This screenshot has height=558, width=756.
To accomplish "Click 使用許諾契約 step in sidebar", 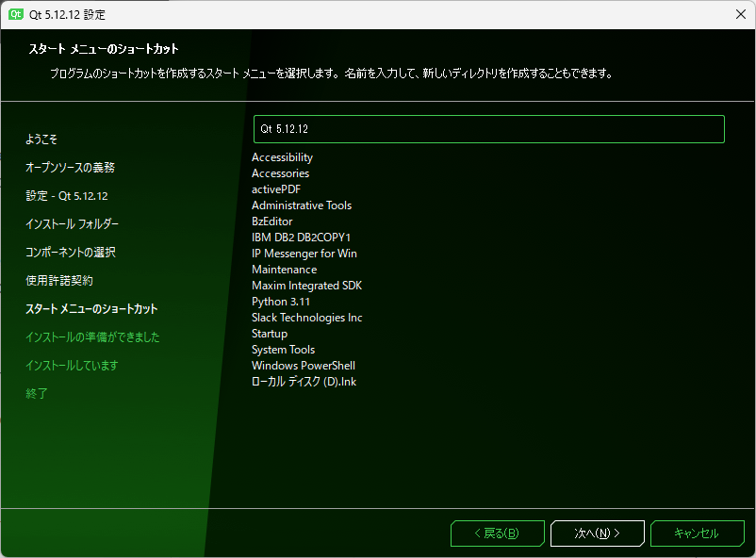I will click(x=58, y=280).
